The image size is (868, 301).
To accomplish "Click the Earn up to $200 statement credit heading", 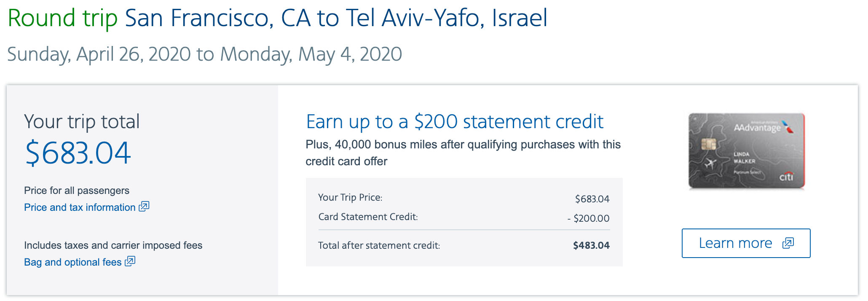I will tap(455, 122).
